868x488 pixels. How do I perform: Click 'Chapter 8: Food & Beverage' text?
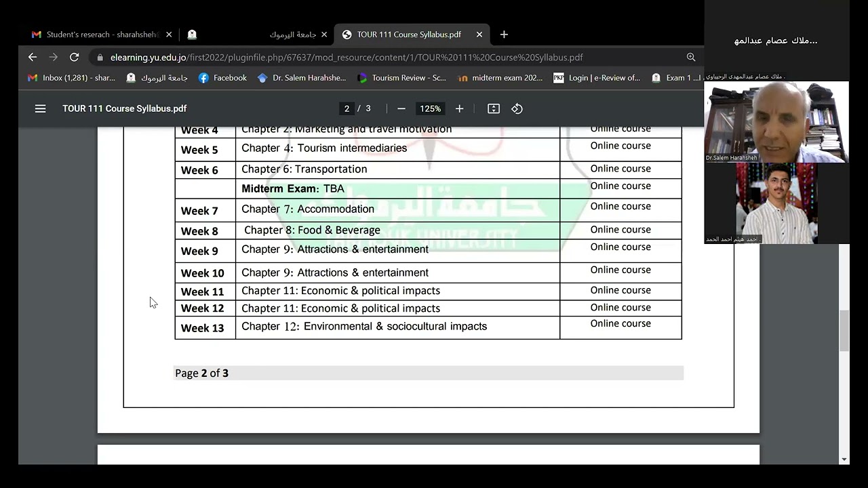click(312, 230)
